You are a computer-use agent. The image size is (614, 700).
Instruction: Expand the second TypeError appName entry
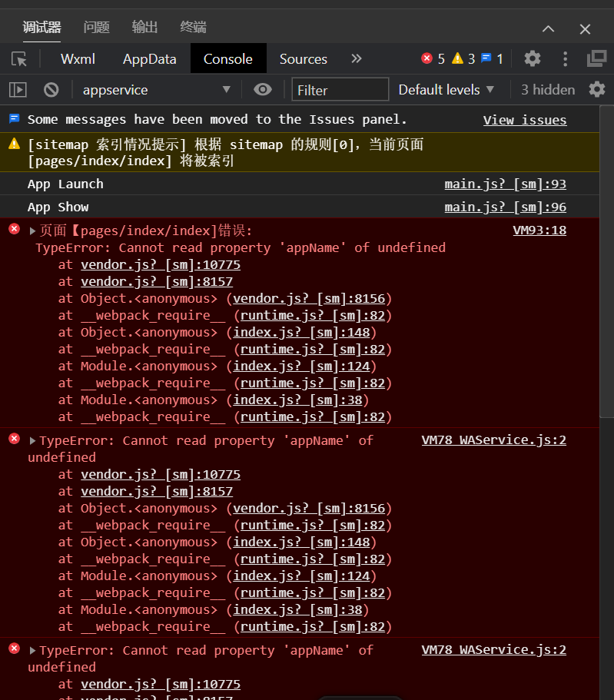click(x=32, y=440)
